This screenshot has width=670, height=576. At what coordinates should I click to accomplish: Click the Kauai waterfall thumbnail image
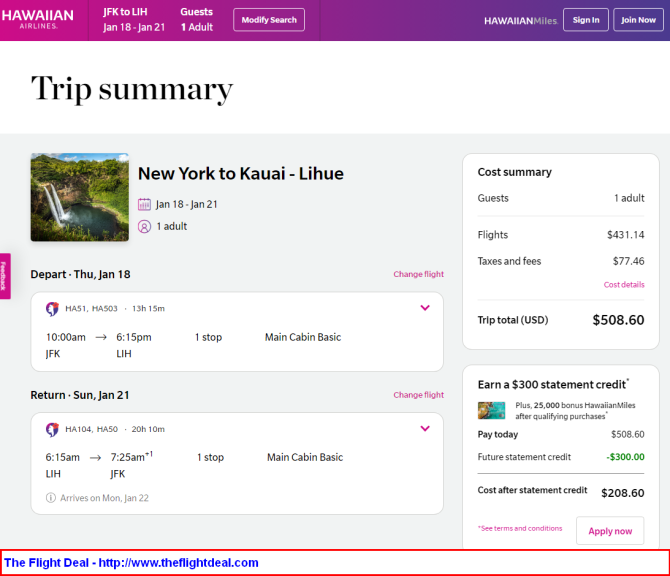click(79, 197)
